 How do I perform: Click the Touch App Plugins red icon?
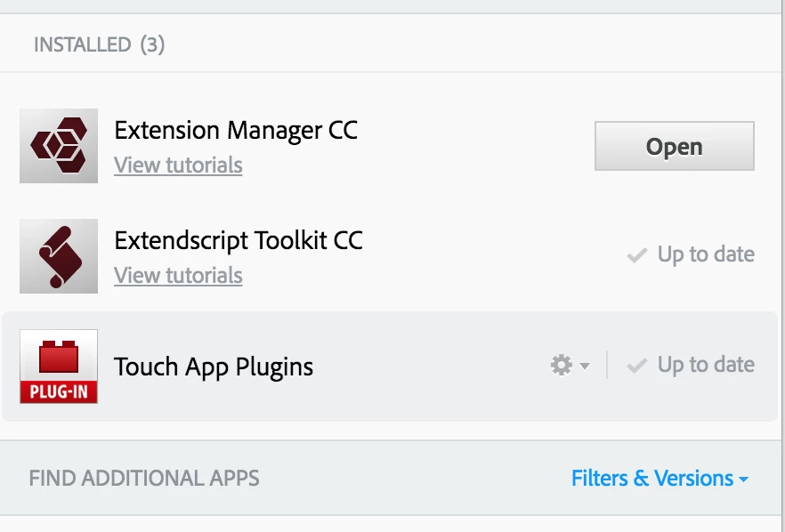click(59, 367)
